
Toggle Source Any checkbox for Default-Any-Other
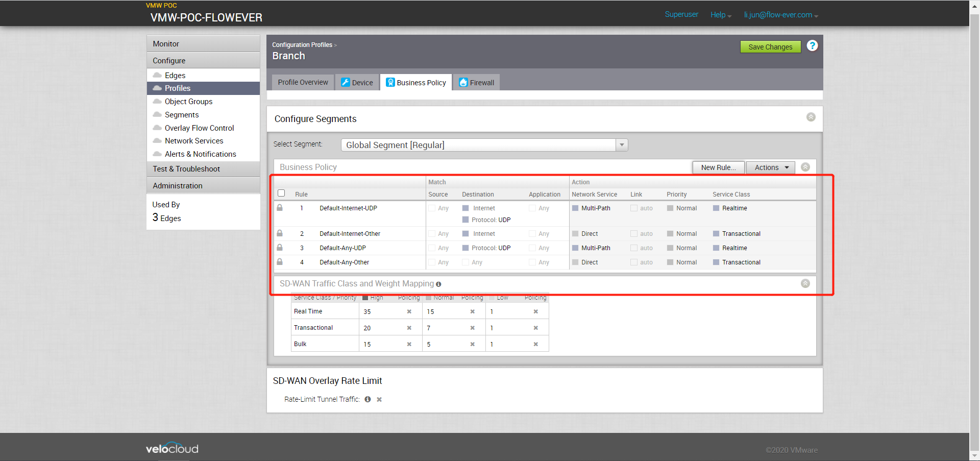point(432,262)
